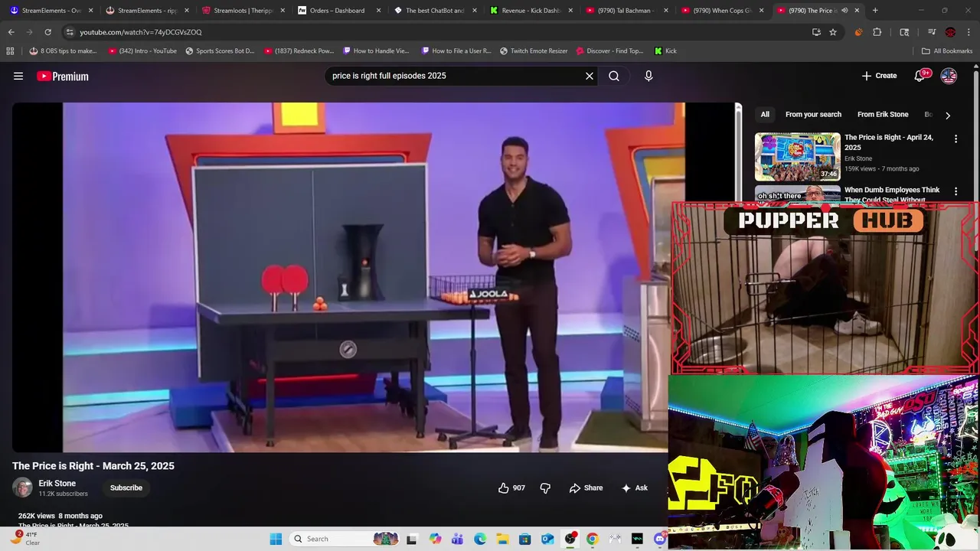Open YouTube notifications bell
This screenshot has width=980, height=551.
(920, 76)
